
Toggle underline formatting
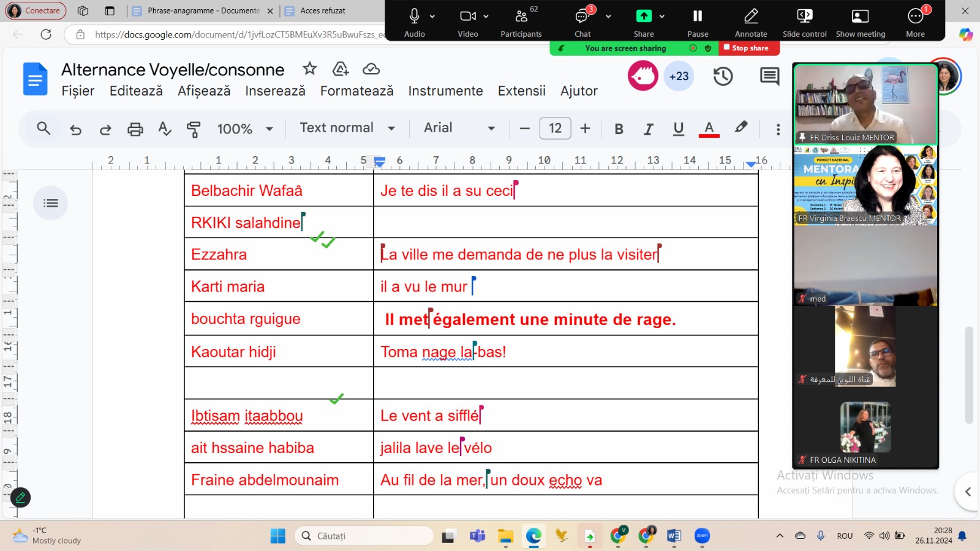[x=678, y=129]
